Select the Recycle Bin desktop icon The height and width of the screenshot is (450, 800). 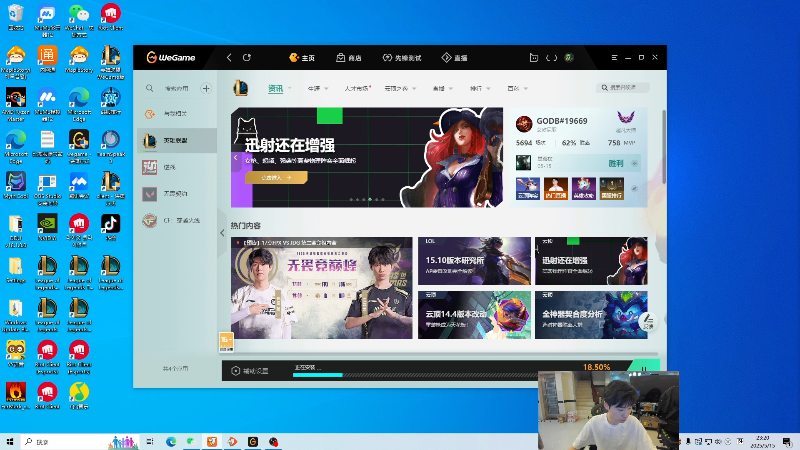click(x=16, y=17)
